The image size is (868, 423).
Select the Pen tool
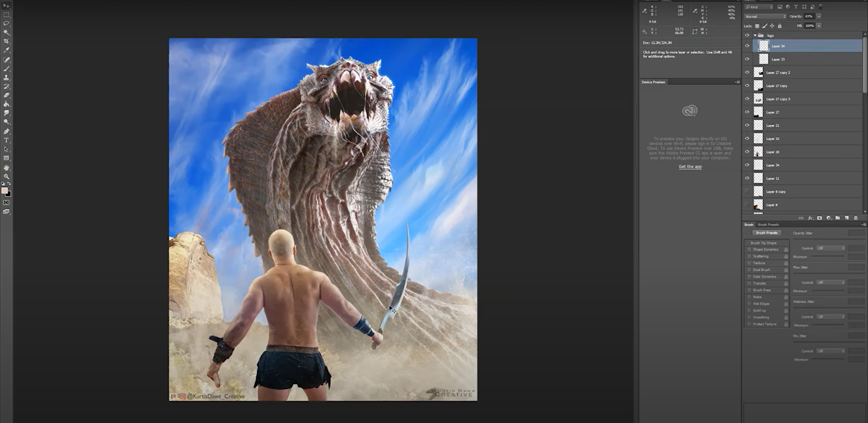(6, 131)
